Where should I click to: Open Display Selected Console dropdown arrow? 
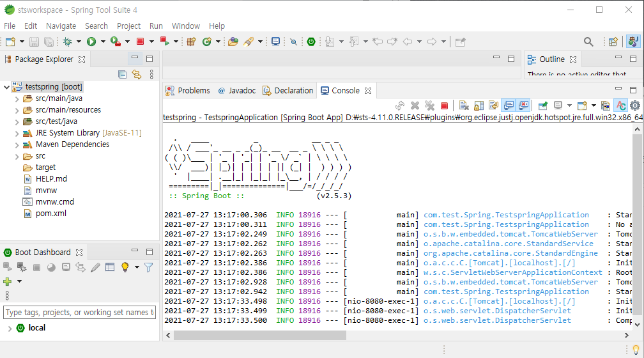pos(569,105)
